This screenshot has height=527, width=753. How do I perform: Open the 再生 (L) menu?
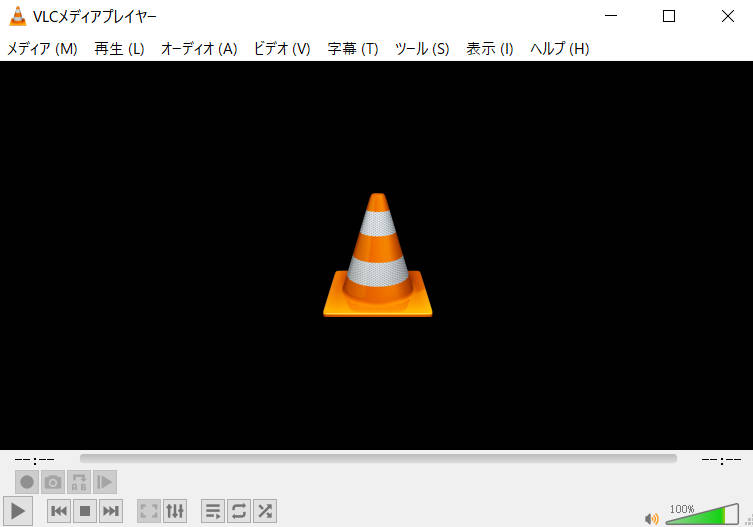tap(120, 49)
